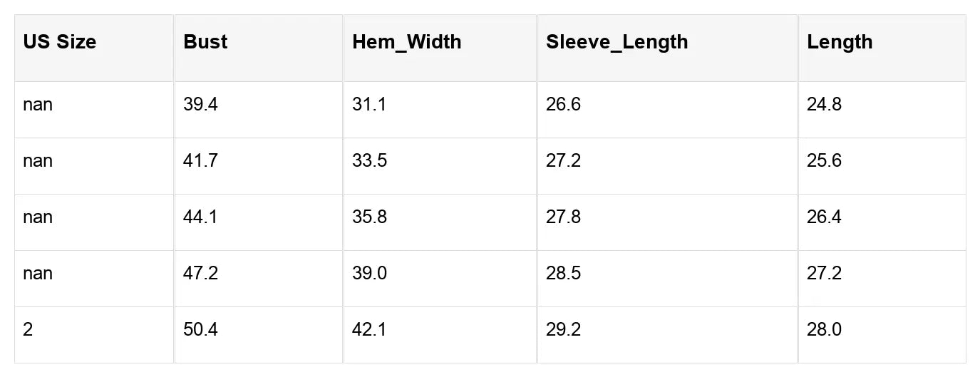Click the Sleeve_Length value 26.6
980x377 pixels.
pyautogui.click(x=563, y=105)
